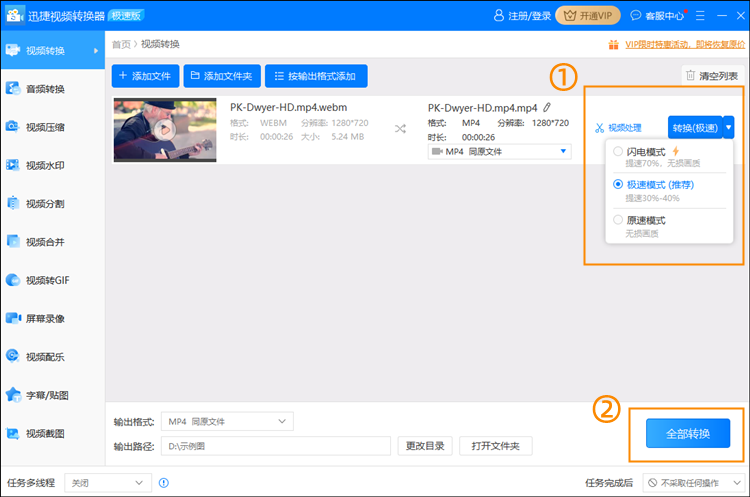The height and width of the screenshot is (497, 750).
Task: Click the shuffle arrows convert icon
Action: 400,129
